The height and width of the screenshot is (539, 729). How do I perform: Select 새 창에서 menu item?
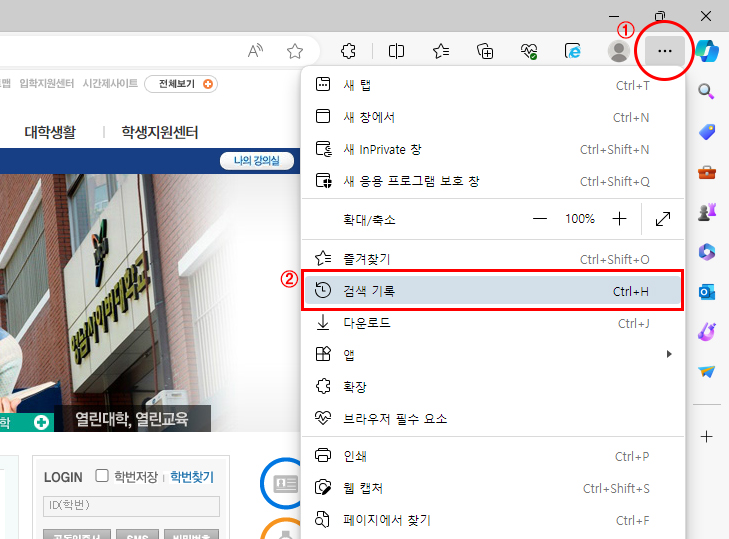click(x=493, y=117)
